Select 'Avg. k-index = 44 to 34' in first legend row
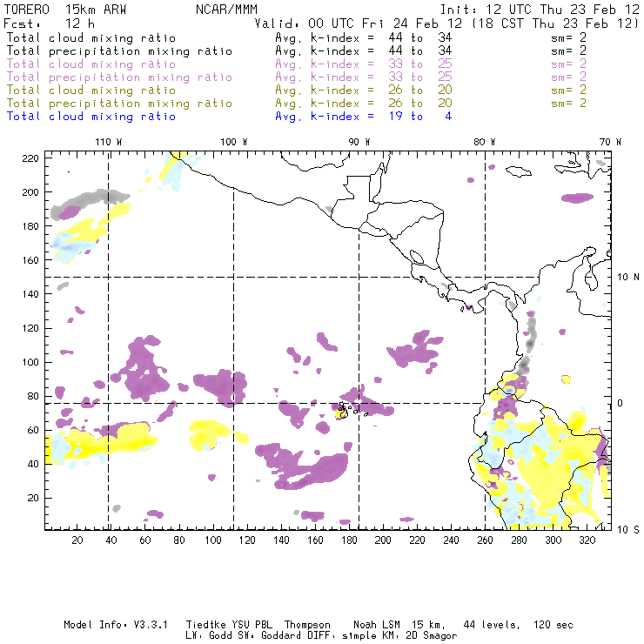The image size is (644, 644). click(364, 37)
